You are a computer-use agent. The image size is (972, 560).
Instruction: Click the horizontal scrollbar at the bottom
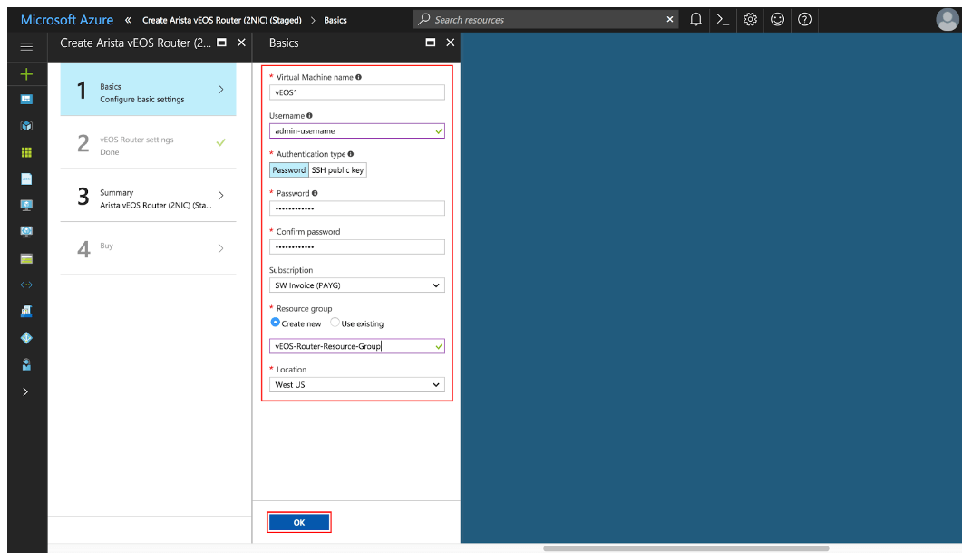(685, 548)
